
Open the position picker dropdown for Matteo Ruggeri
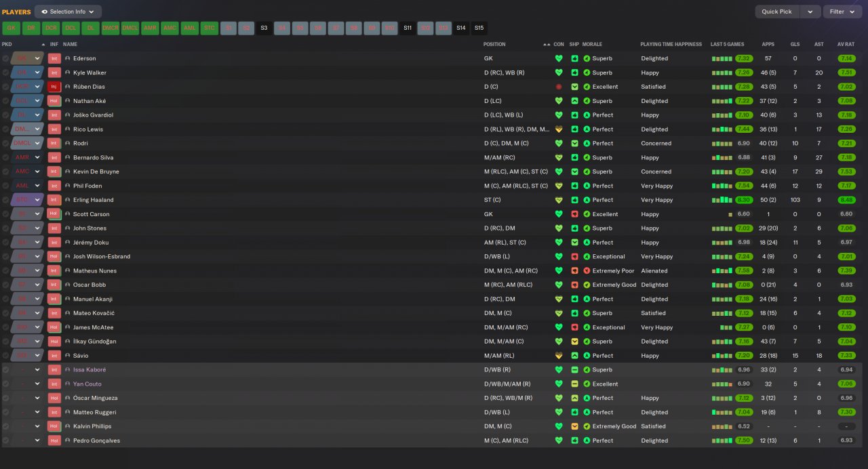(x=38, y=412)
